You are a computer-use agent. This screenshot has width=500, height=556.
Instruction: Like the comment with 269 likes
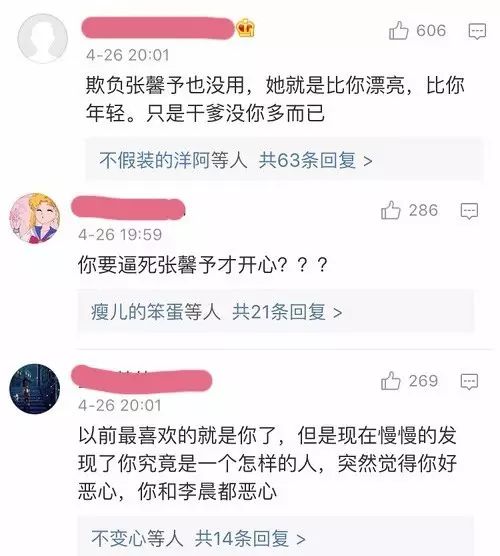[x=390, y=381]
